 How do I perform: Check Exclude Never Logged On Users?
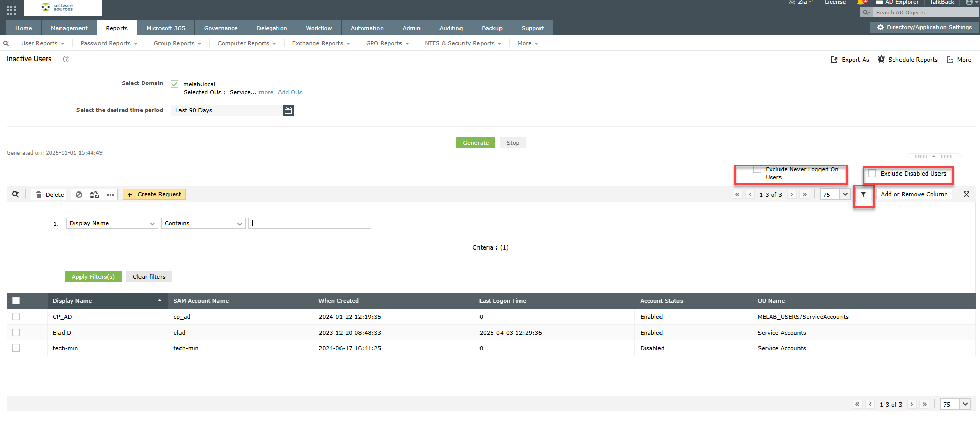[757, 170]
